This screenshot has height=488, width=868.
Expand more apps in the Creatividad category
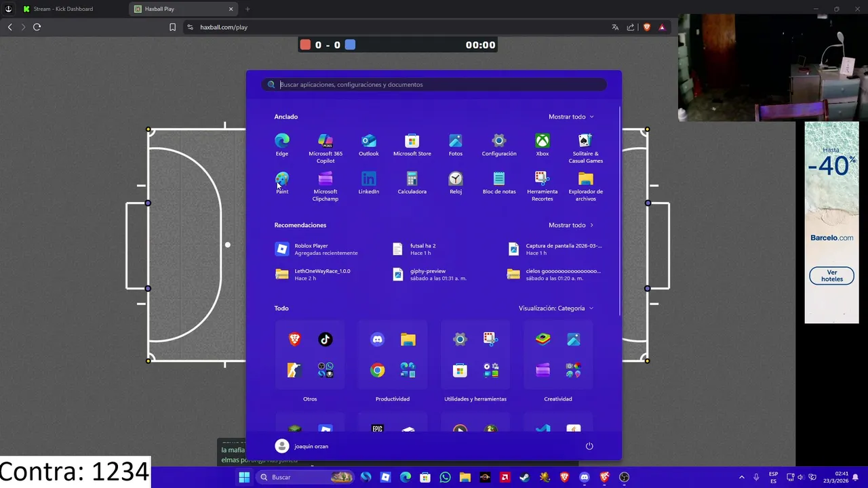(x=574, y=370)
